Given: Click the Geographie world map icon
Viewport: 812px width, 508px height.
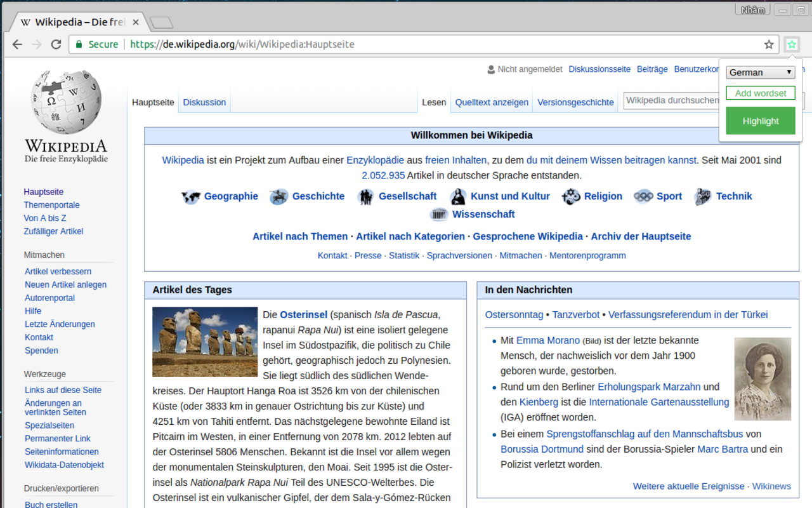Looking at the screenshot, I should pos(191,197).
